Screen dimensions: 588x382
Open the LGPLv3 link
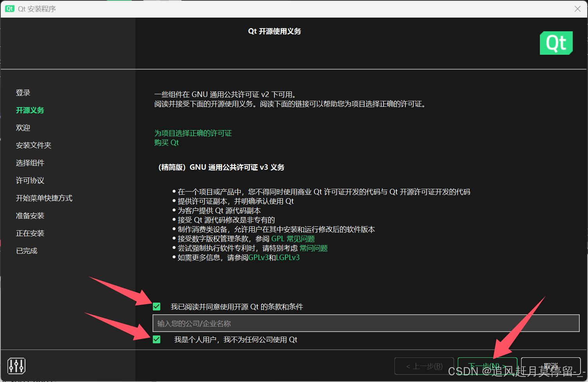pos(288,258)
